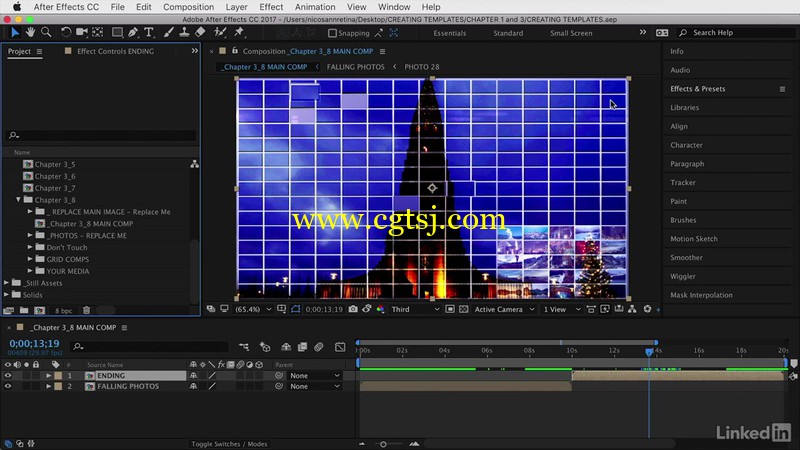Viewport: 800px width, 450px height.
Task: Expand ENDING layer properties triangle
Action: point(48,376)
